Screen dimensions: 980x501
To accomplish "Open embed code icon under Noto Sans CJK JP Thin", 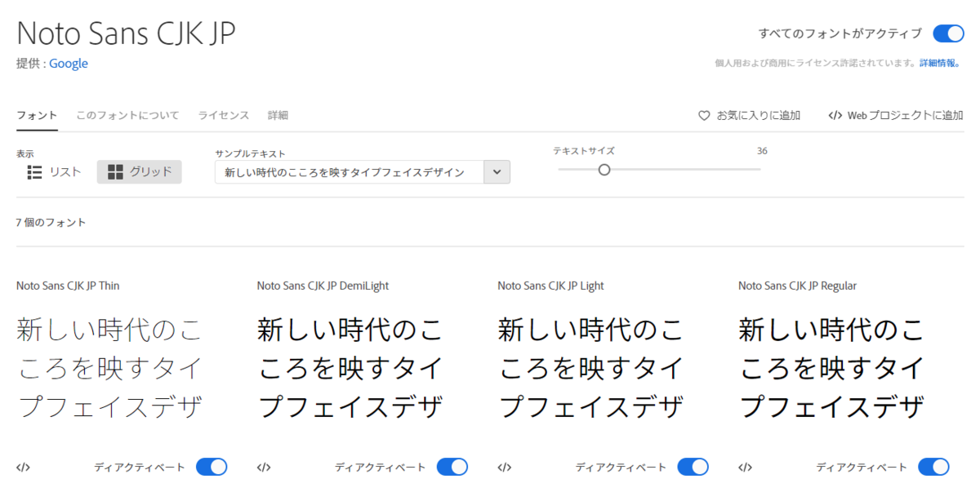I will tap(23, 468).
